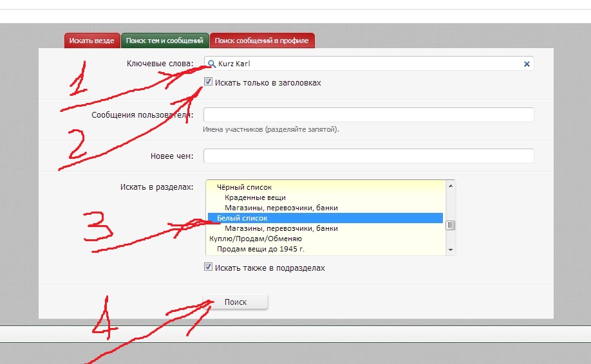Click the 'Ключевые слова' input with Kurz Karl
Screen dimensions: 591x364
coord(367,64)
